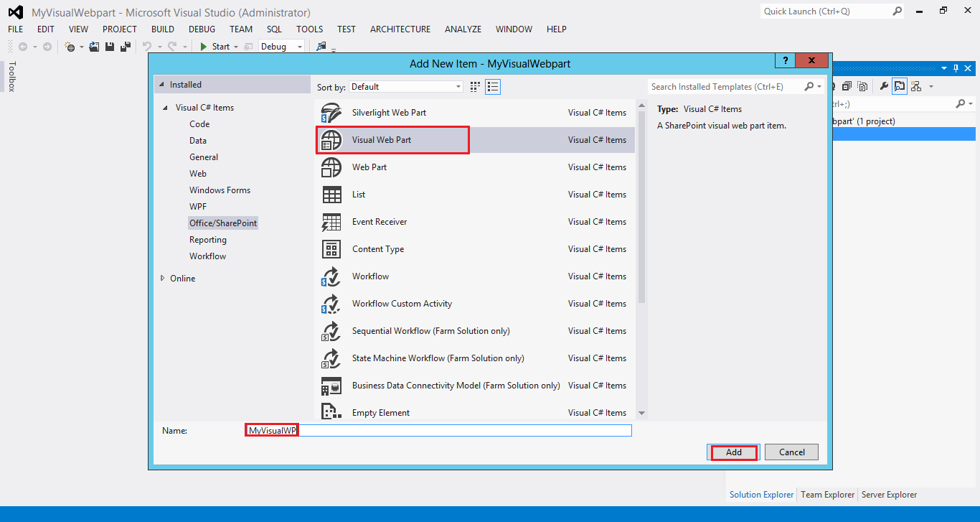Viewport: 980px width, 522px height.
Task: Switch to medium icons view
Action: click(475, 87)
